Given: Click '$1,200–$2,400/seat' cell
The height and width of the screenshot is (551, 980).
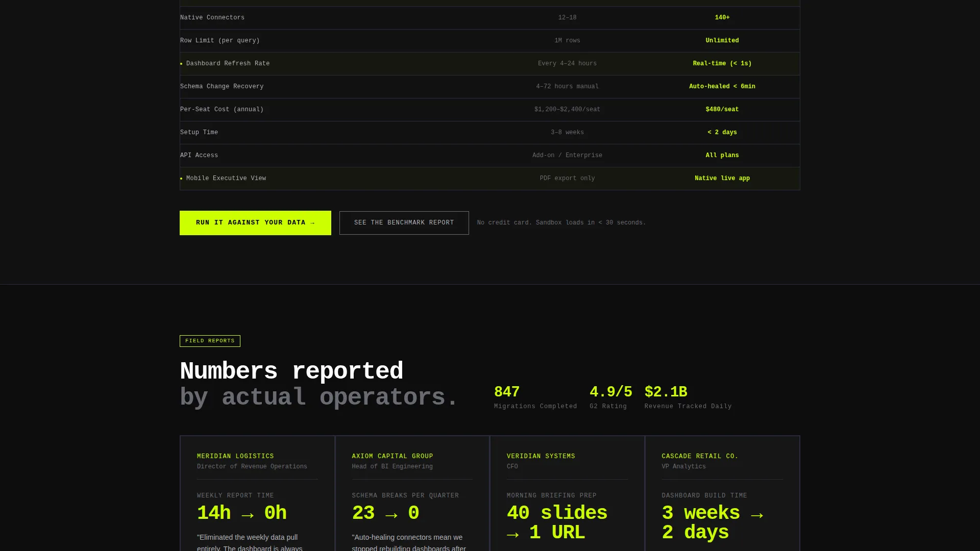Looking at the screenshot, I should pos(567,110).
